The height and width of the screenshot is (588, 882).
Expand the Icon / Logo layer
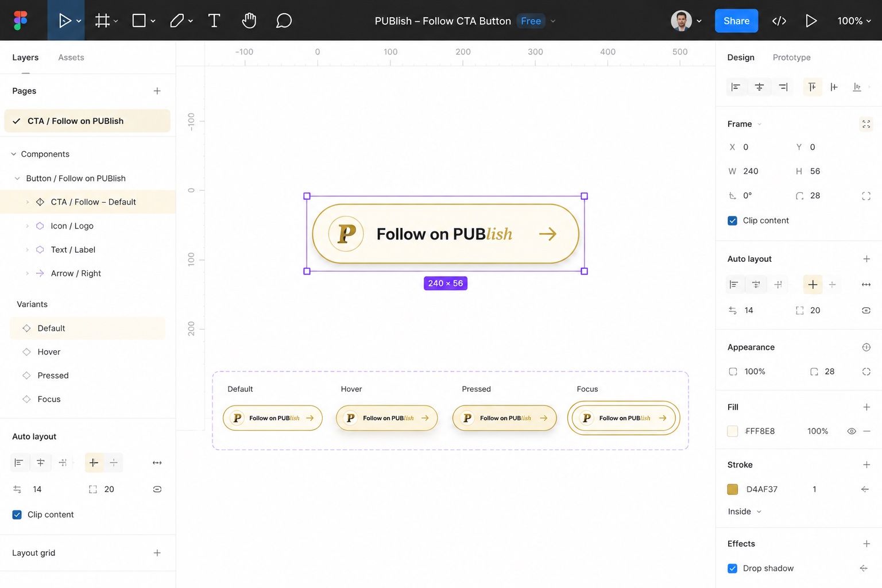tap(27, 226)
